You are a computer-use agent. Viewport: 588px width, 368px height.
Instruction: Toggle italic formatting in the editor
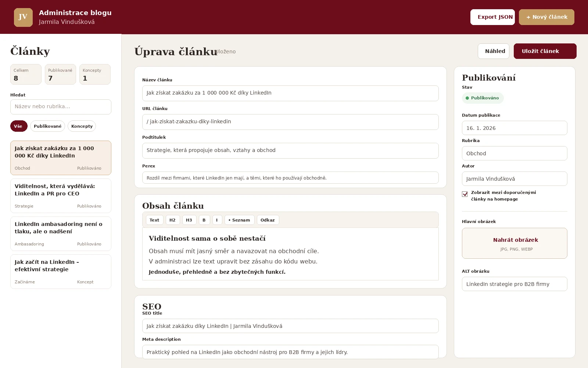[217, 220]
